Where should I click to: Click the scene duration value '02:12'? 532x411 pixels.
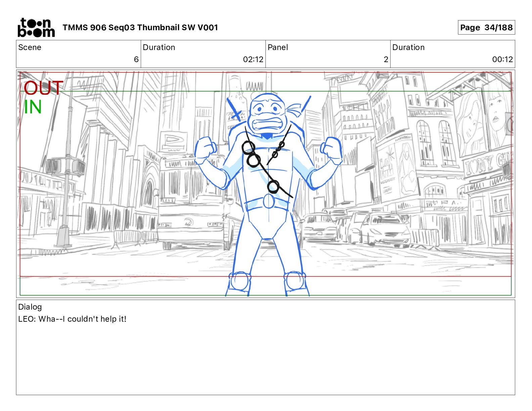253,59
